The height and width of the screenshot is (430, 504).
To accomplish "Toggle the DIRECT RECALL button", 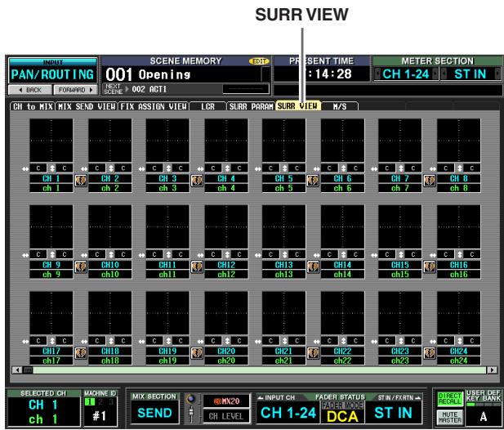I will coord(449,399).
